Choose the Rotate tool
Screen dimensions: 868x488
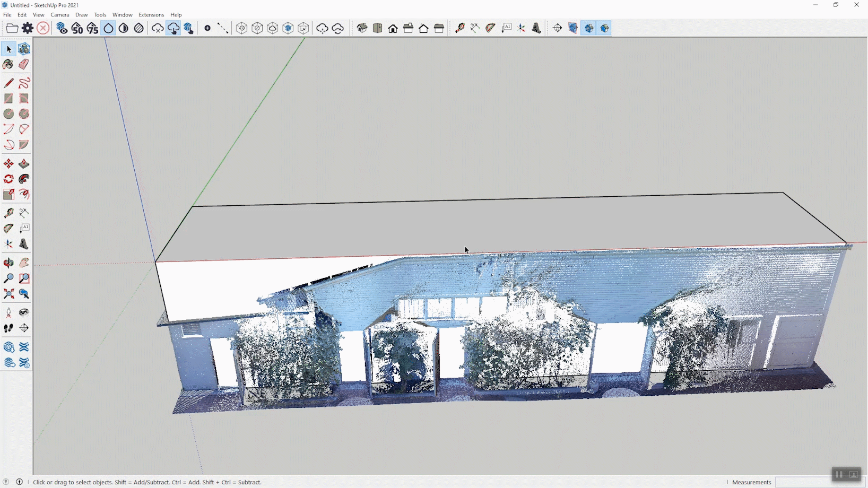coord(8,179)
